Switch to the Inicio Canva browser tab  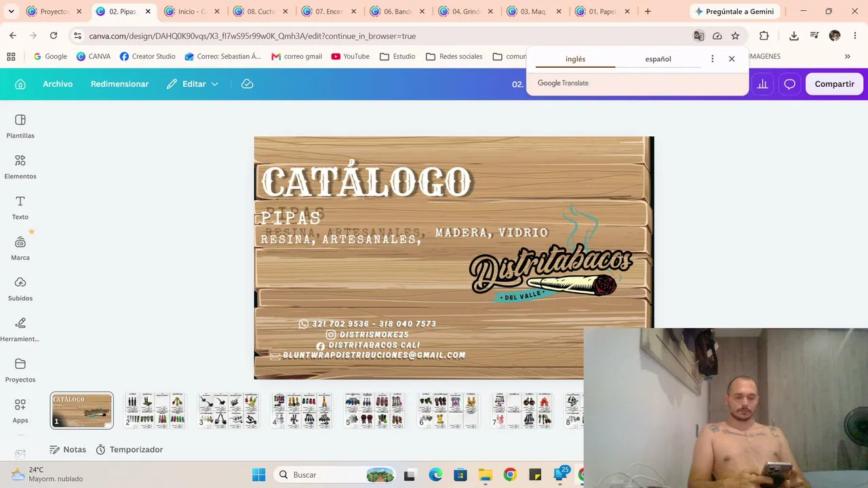pyautogui.click(x=192, y=12)
